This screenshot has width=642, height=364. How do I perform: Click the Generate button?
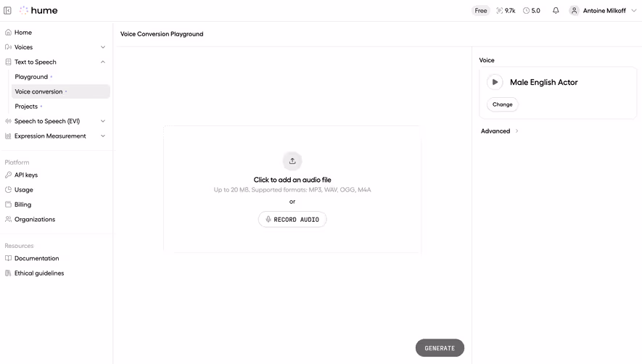[440, 348]
